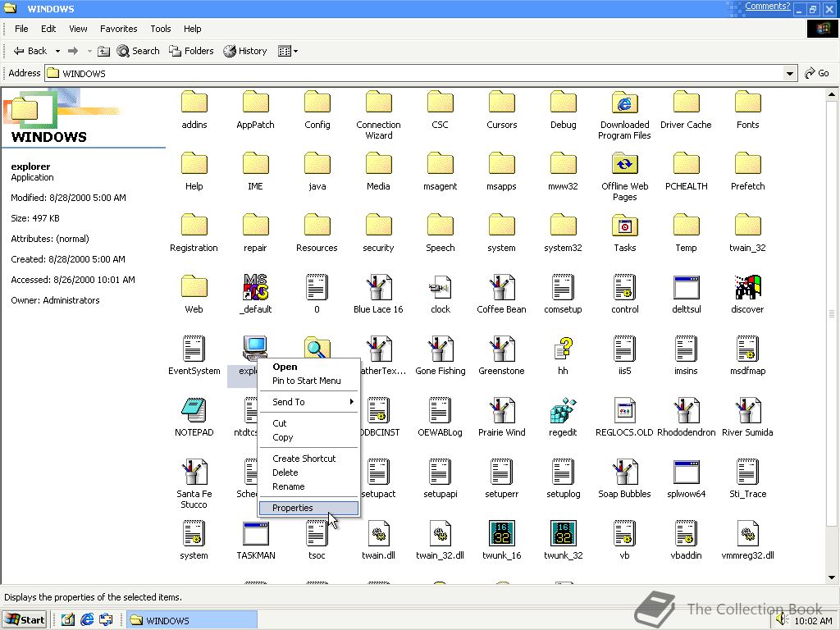The width and height of the screenshot is (840, 630).
Task: Select the vmmreg32.dll file icon
Action: click(x=747, y=534)
